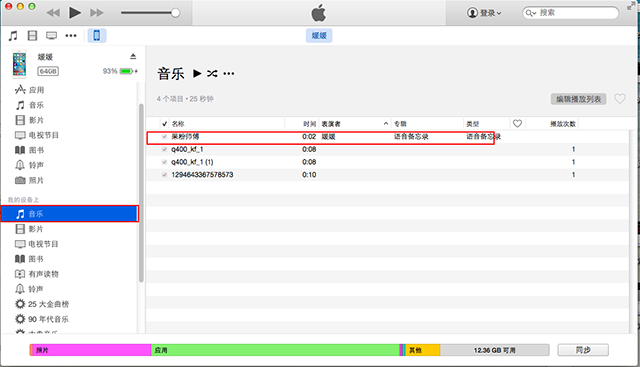This screenshot has width=640, height=367.
Task: Open the Music library icon in toolbar
Action: [13, 36]
